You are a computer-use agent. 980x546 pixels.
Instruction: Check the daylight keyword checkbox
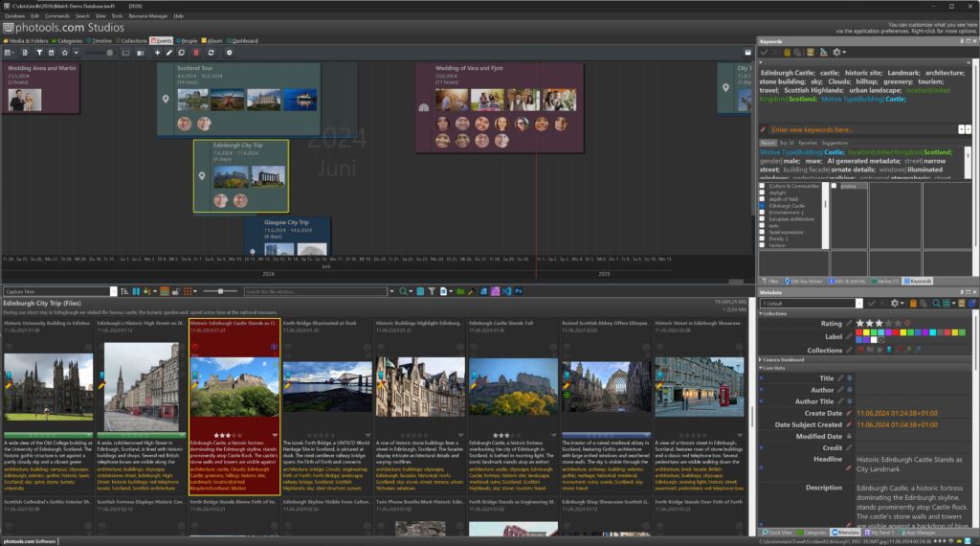762,193
